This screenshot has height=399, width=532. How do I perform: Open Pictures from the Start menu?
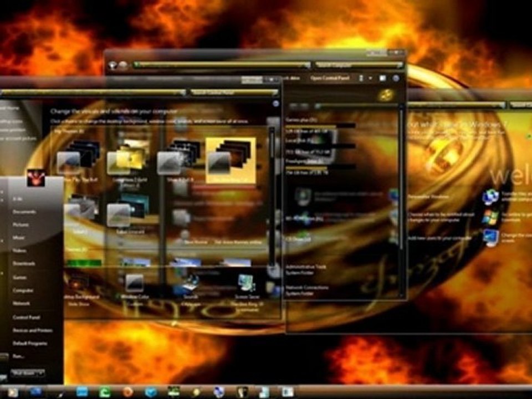tap(21, 224)
